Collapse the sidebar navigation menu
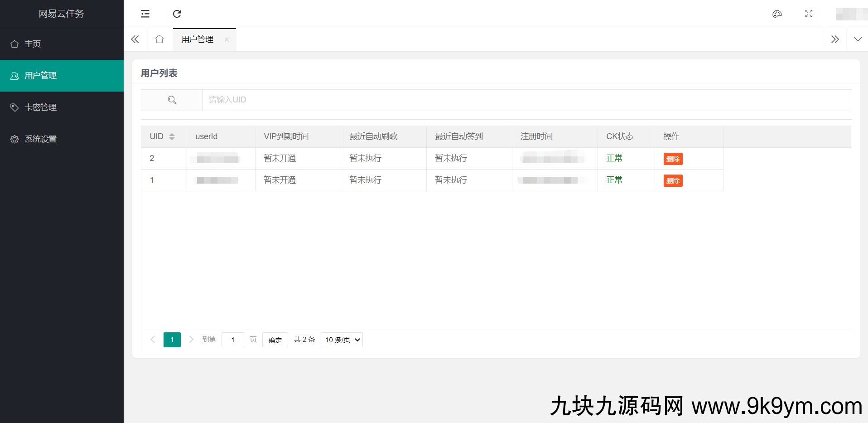The width and height of the screenshot is (868, 423). point(145,14)
